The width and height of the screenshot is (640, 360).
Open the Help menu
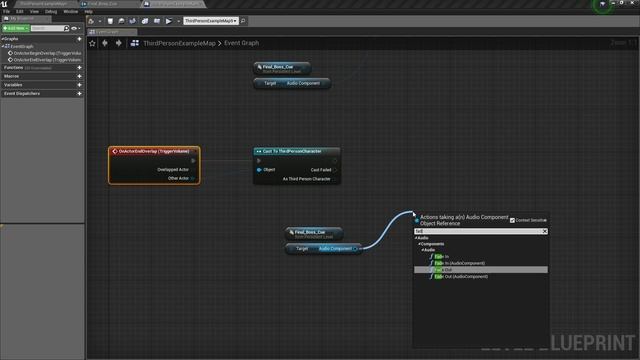pos(88,11)
